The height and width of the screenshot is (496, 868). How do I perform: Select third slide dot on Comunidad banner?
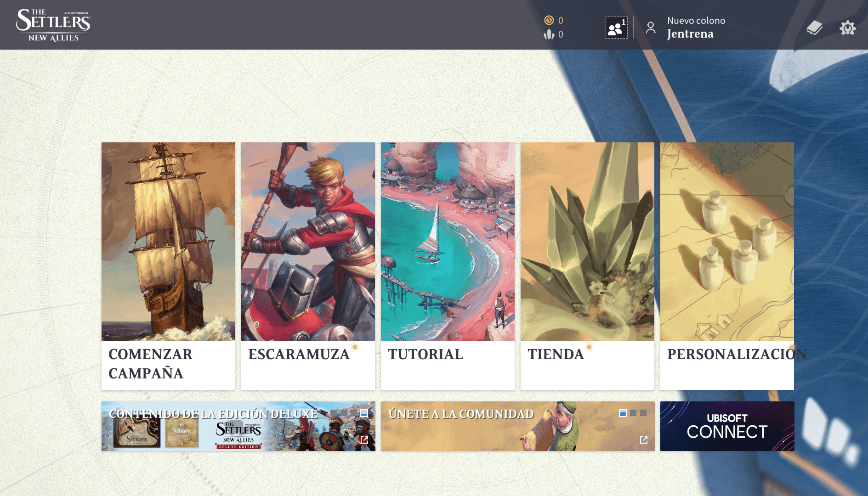pos(643,413)
